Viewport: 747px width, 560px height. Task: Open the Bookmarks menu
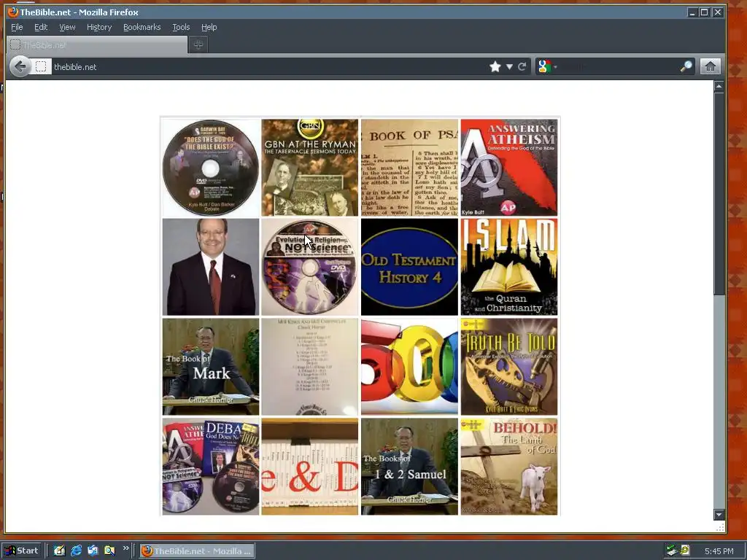[142, 27]
